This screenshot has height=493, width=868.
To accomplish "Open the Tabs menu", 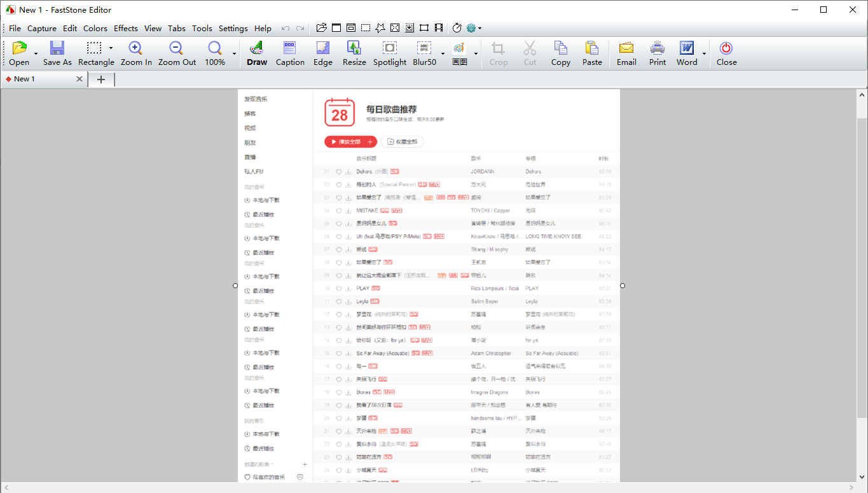I will click(177, 28).
